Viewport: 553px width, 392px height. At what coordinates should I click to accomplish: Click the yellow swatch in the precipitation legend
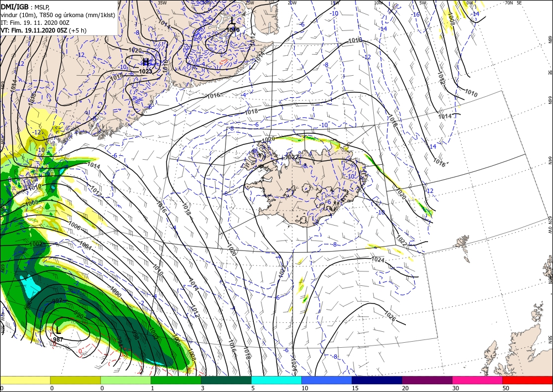pos(25,380)
